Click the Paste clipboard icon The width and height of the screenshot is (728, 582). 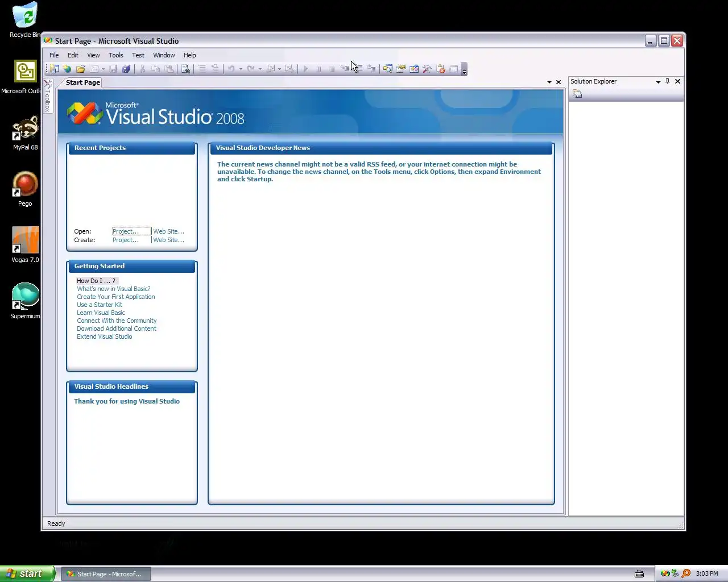point(169,69)
